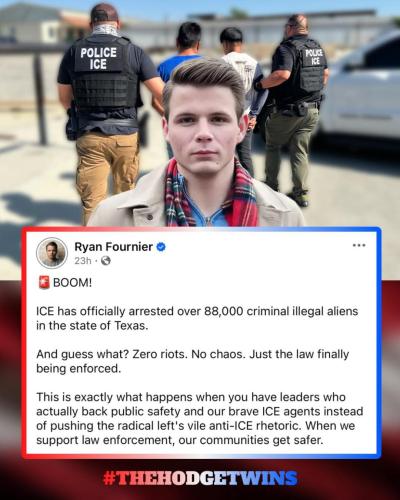Click the globe public visibility icon
The width and height of the screenshot is (400, 500).
[x=105, y=261]
